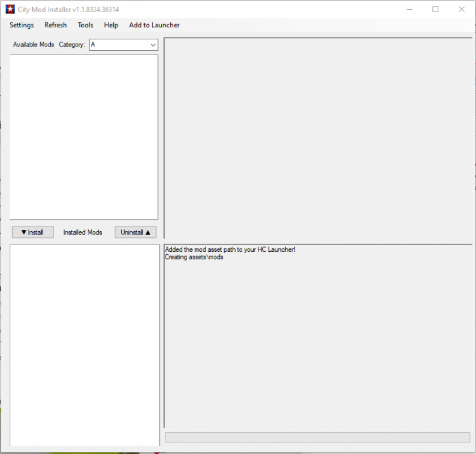Image resolution: width=476 pixels, height=454 pixels.
Task: Expand the Category dropdown arrow
Action: (x=153, y=45)
